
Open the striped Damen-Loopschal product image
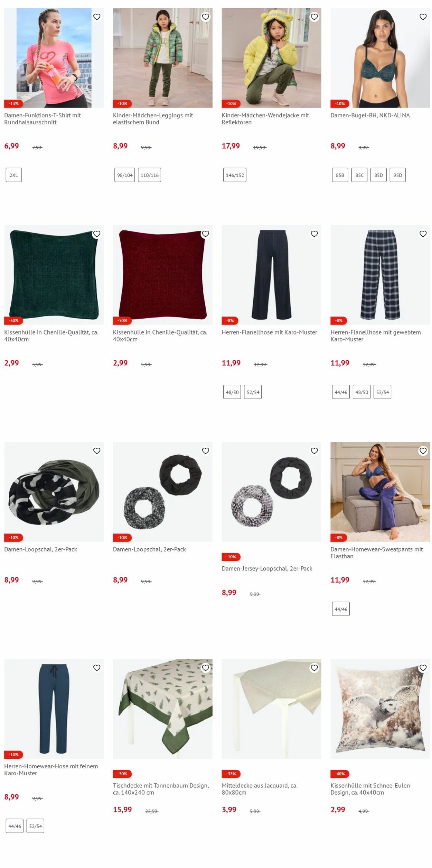pyautogui.click(x=54, y=492)
